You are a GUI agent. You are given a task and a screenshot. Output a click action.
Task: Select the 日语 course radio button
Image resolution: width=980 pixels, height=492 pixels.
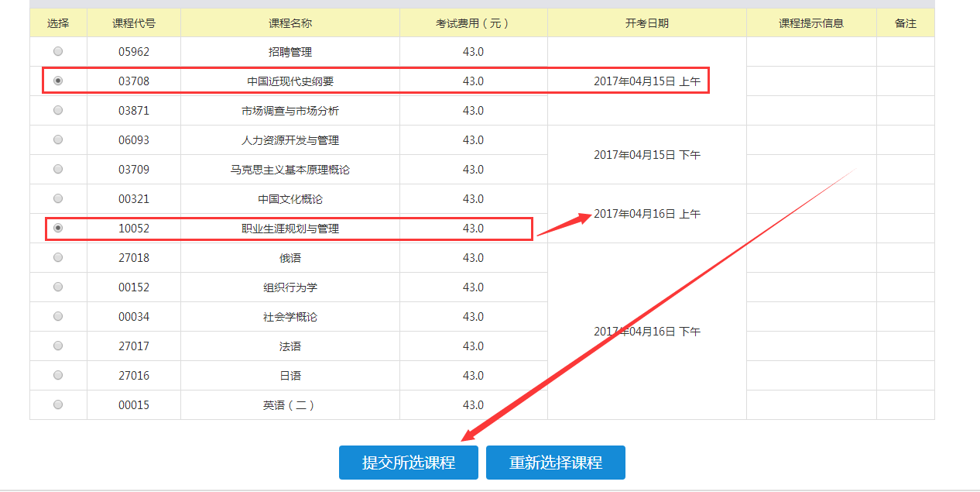click(58, 375)
